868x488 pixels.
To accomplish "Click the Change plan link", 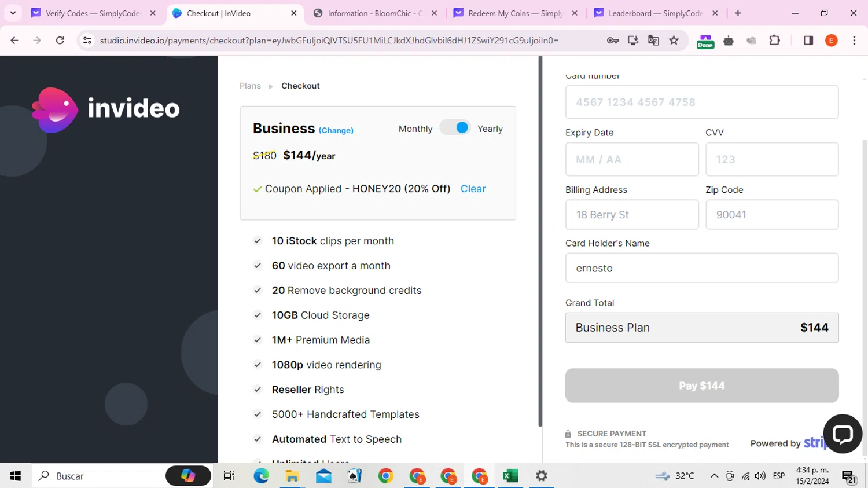I will 336,130.
